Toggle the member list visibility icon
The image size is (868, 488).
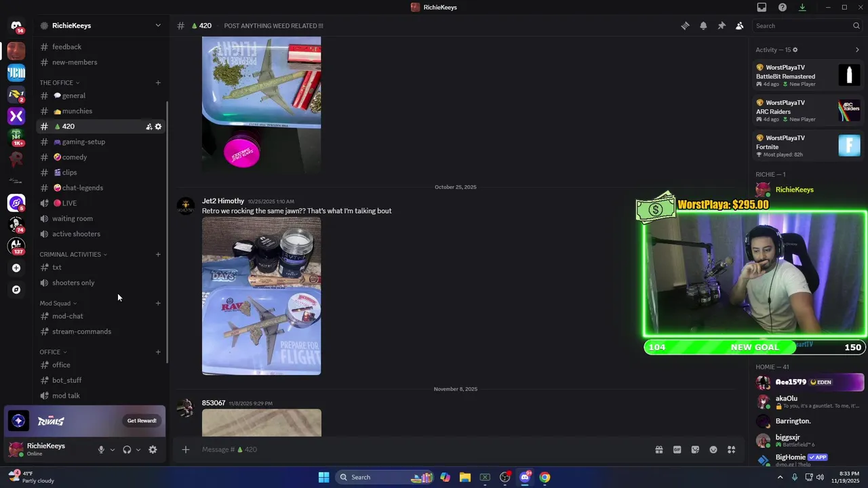(740, 26)
